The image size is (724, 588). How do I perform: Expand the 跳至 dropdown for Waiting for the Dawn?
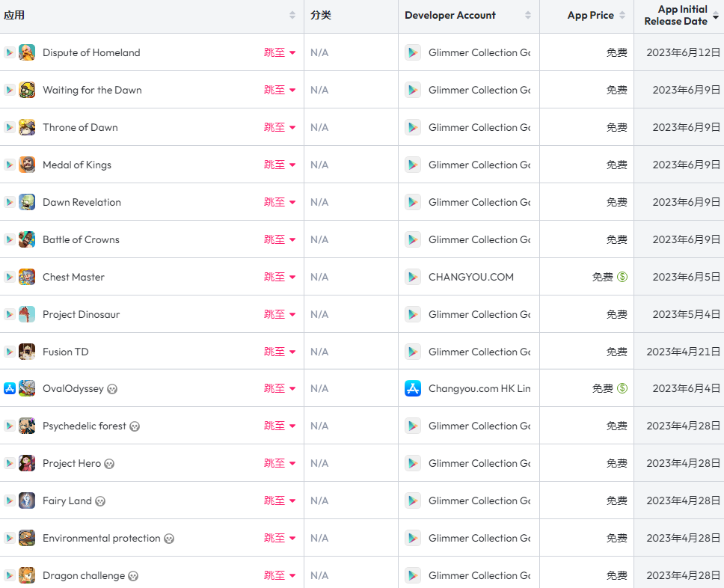[280, 90]
